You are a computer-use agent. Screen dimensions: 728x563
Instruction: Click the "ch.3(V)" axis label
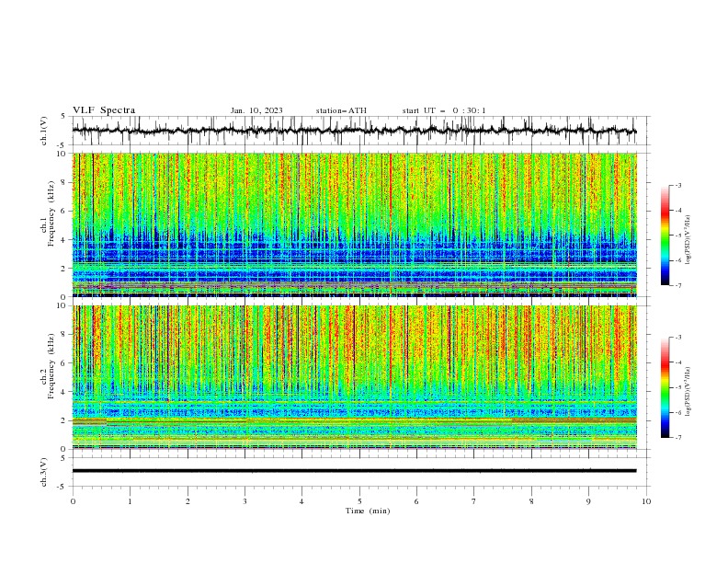[x=44, y=472]
